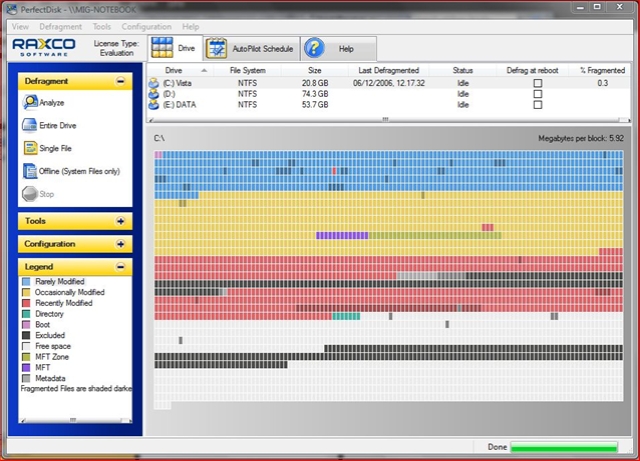
Task: Click the MFT purple legend swatch
Action: (26, 367)
